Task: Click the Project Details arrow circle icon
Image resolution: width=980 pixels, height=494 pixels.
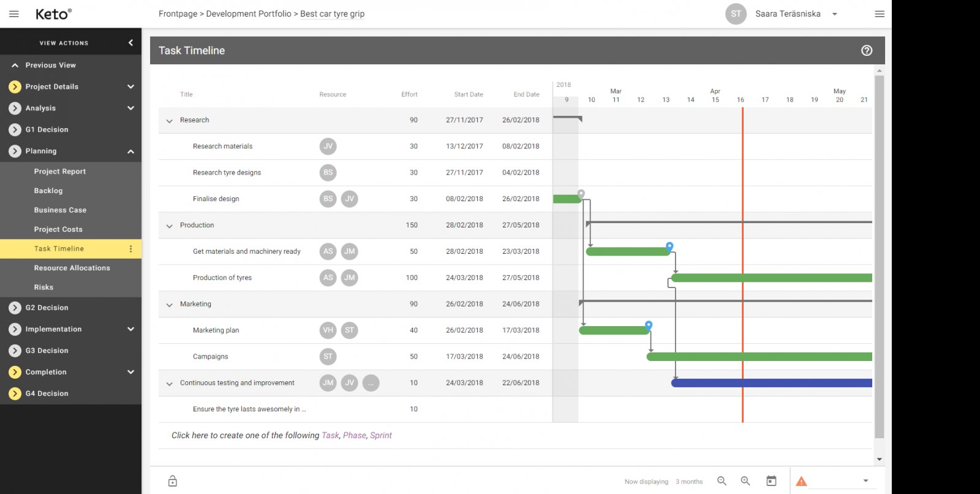Action: tap(15, 86)
